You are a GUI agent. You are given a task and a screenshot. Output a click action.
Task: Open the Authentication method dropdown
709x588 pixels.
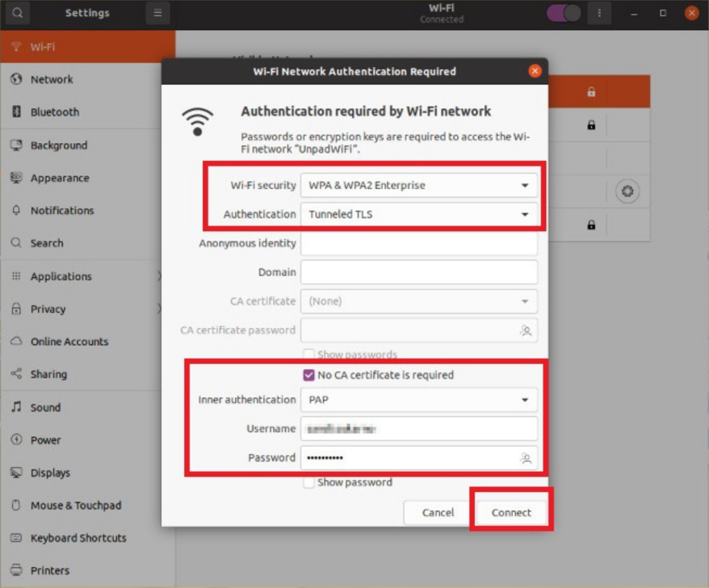click(419, 214)
